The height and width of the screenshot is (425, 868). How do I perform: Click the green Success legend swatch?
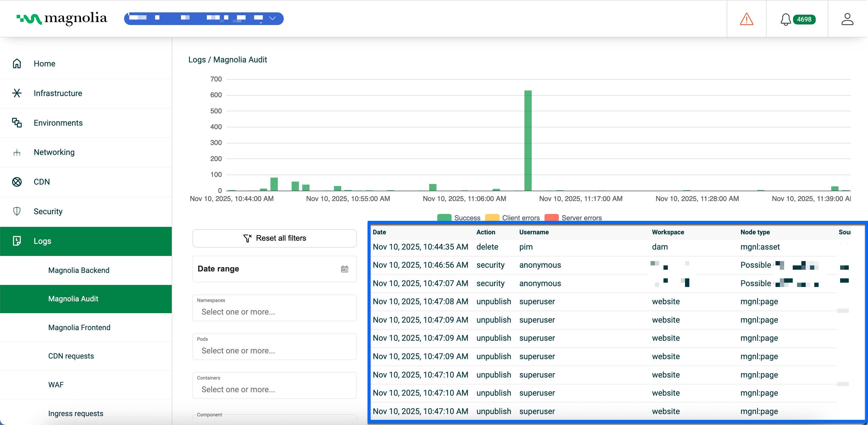(444, 218)
